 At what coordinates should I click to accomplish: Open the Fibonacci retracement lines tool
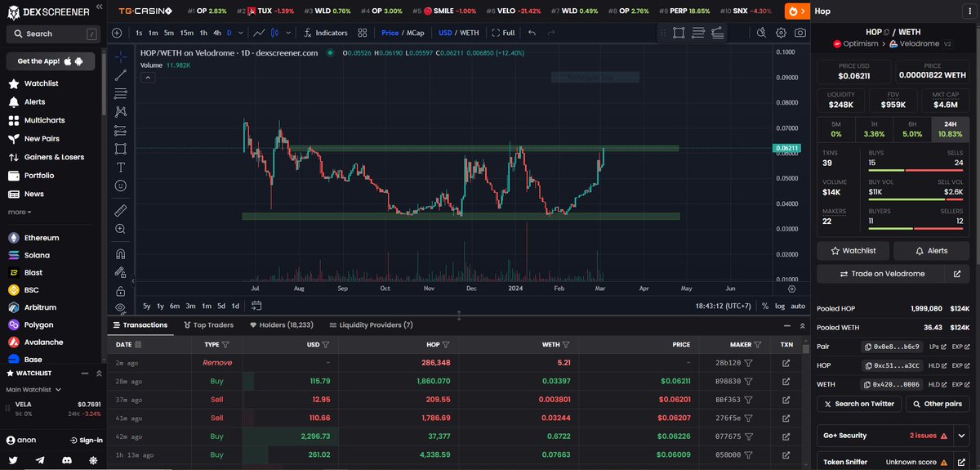coord(121,93)
